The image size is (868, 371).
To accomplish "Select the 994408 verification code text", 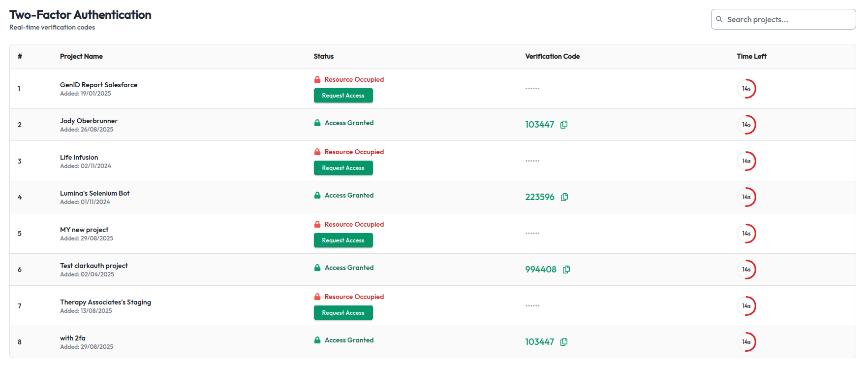I will click(x=540, y=270).
